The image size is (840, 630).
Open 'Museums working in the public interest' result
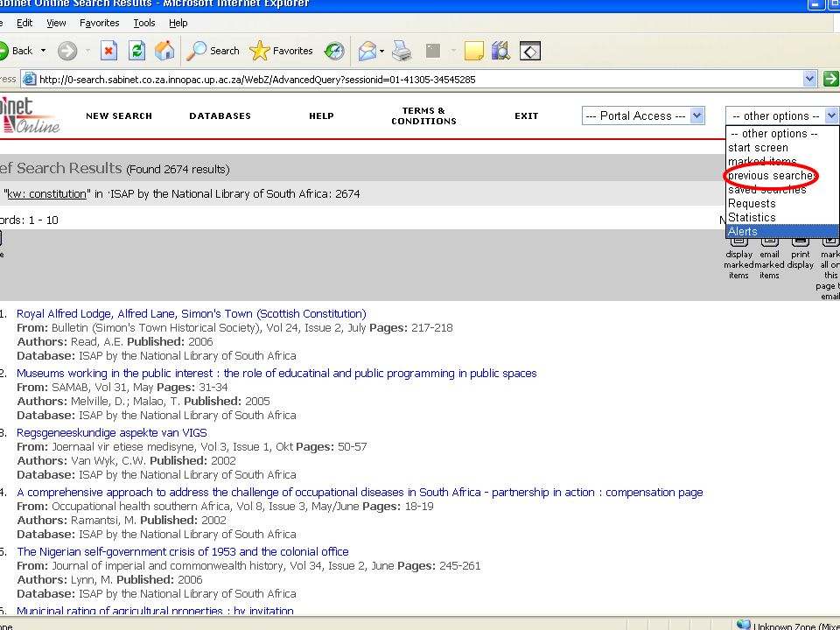tap(276, 374)
